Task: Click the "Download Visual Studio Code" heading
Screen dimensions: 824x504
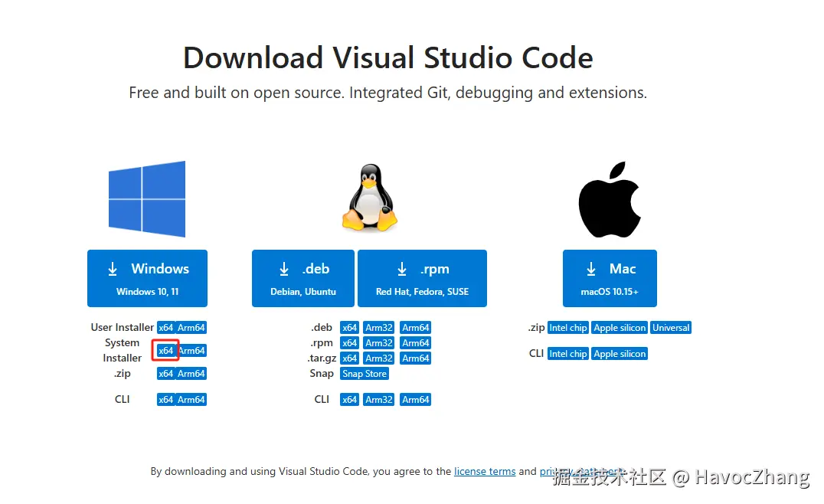Action: pos(387,57)
